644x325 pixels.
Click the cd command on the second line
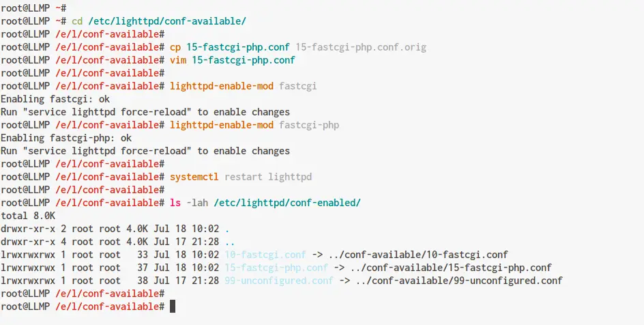coord(77,21)
